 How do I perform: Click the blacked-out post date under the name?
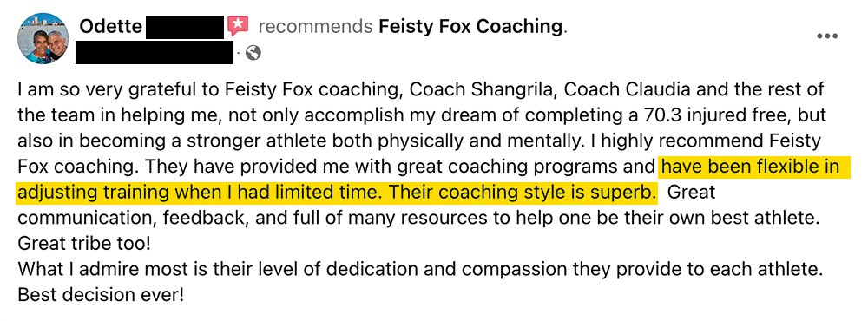pos(155,53)
